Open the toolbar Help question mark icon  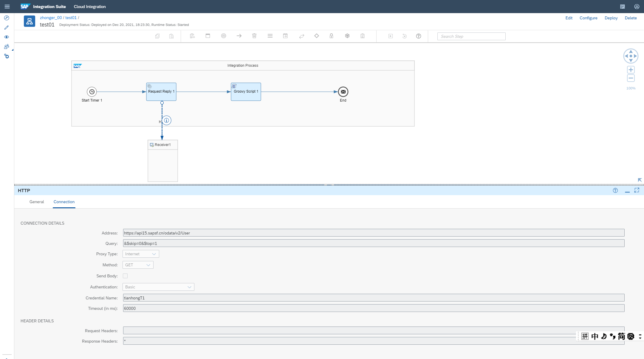click(419, 36)
